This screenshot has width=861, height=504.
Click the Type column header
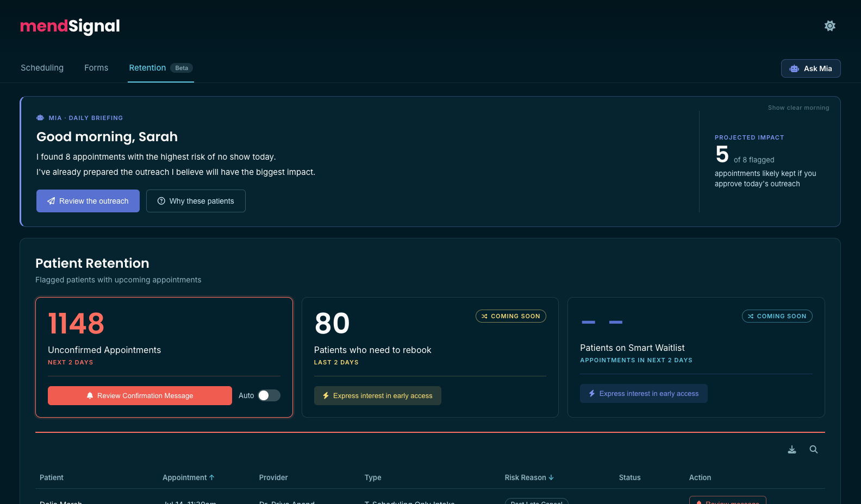[373, 477]
